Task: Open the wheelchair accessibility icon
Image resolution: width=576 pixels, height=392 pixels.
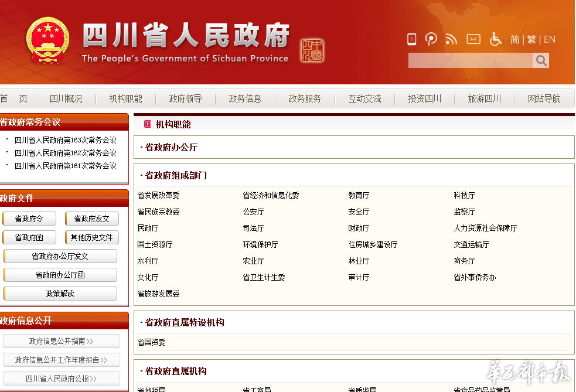Action: [x=495, y=39]
